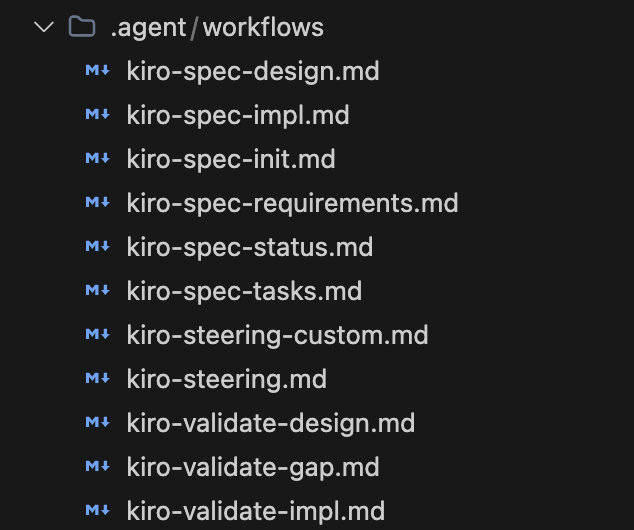
Task: Click markdown icon beside kiro-steering-custom.md
Action: click(x=97, y=335)
